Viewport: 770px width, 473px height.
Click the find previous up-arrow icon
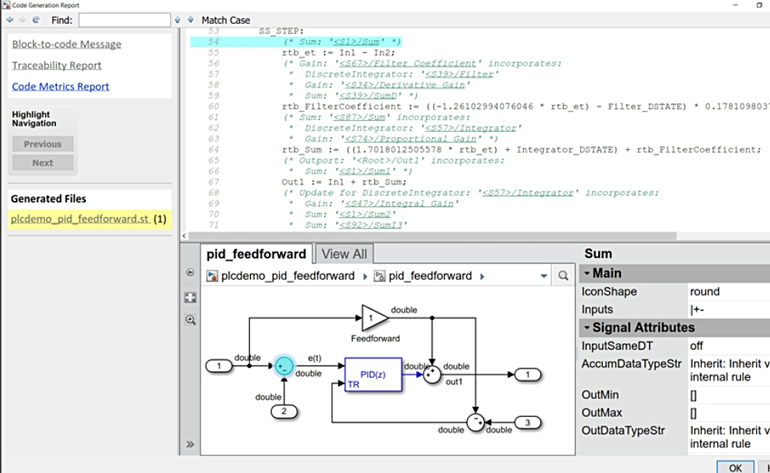(x=177, y=20)
